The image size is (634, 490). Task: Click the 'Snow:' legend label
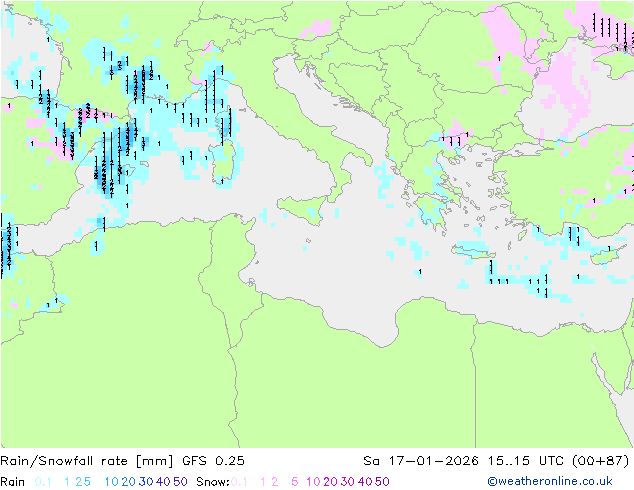pos(213,482)
